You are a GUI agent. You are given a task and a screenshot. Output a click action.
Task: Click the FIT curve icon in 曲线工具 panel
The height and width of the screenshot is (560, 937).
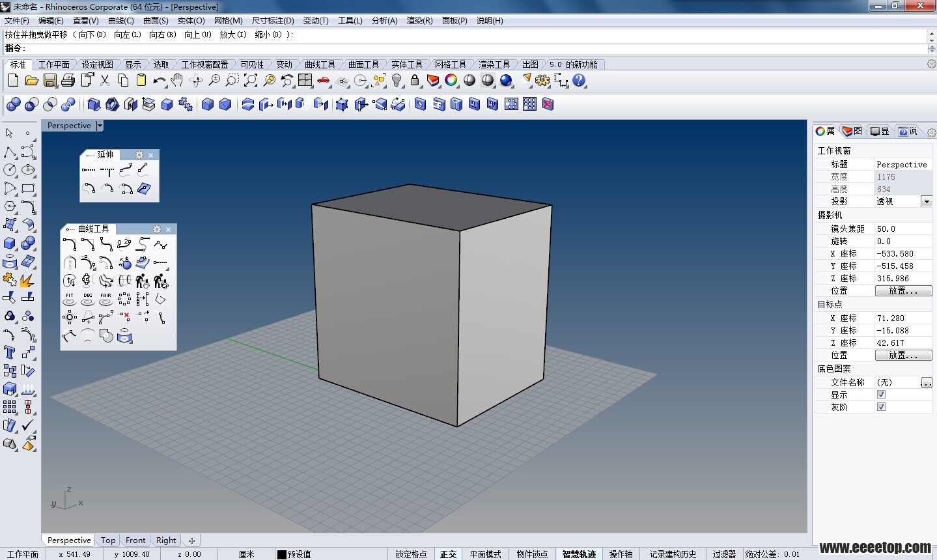point(70,300)
